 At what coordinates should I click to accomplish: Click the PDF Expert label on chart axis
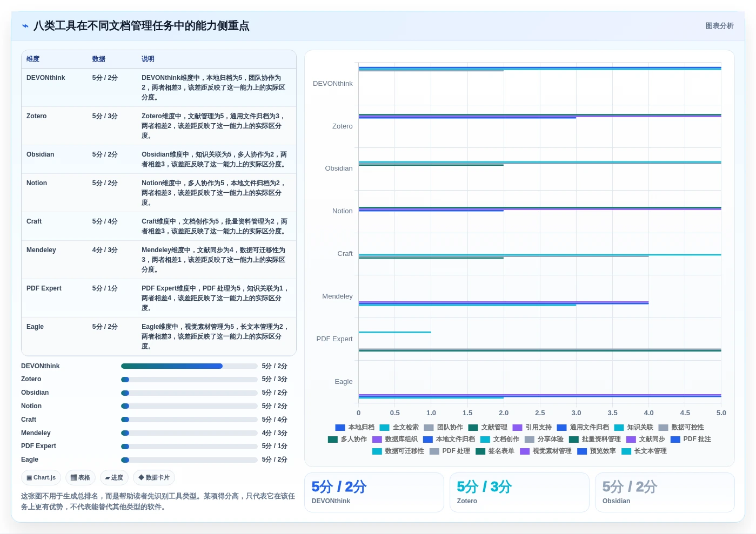(x=334, y=339)
